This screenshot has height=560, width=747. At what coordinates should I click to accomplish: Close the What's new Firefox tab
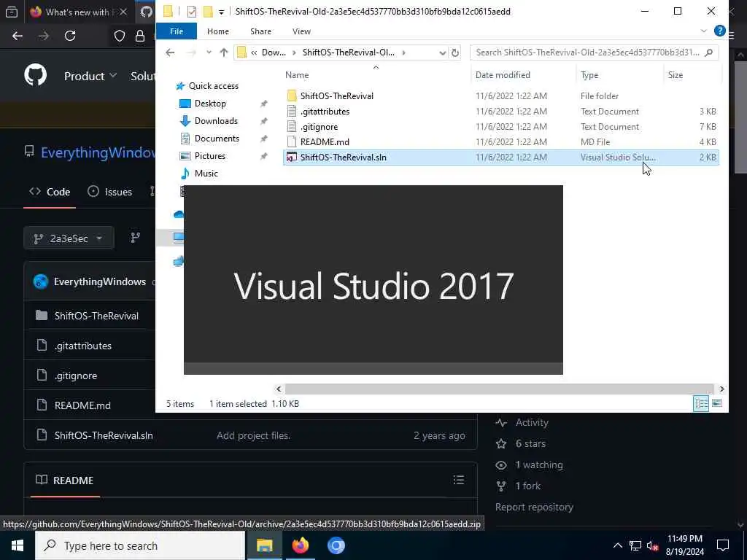coord(123,12)
